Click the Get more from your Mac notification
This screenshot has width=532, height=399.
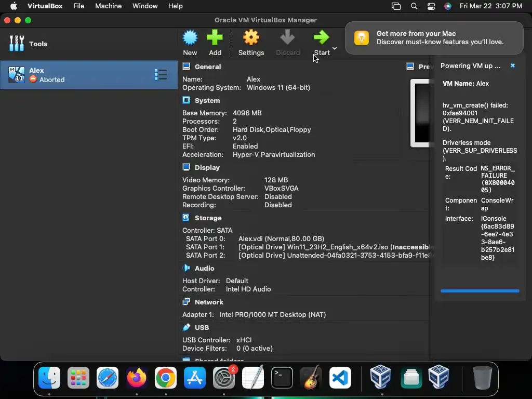coord(434,37)
